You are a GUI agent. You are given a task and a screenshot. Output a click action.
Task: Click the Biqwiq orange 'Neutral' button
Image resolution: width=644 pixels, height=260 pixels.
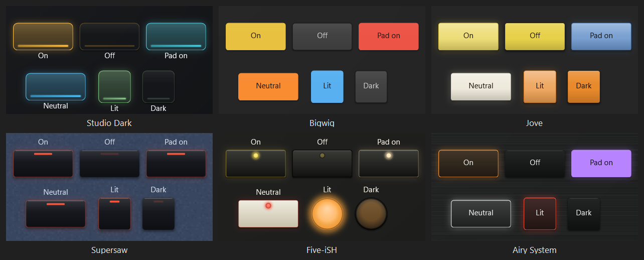click(x=268, y=87)
